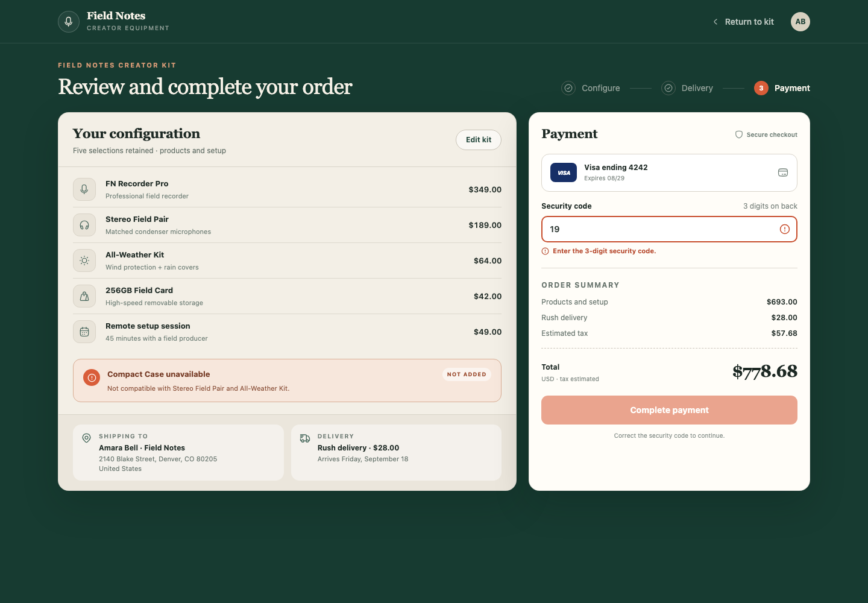868x603 pixels.
Task: Click the Remote setup session calendar icon
Action: [x=84, y=332]
